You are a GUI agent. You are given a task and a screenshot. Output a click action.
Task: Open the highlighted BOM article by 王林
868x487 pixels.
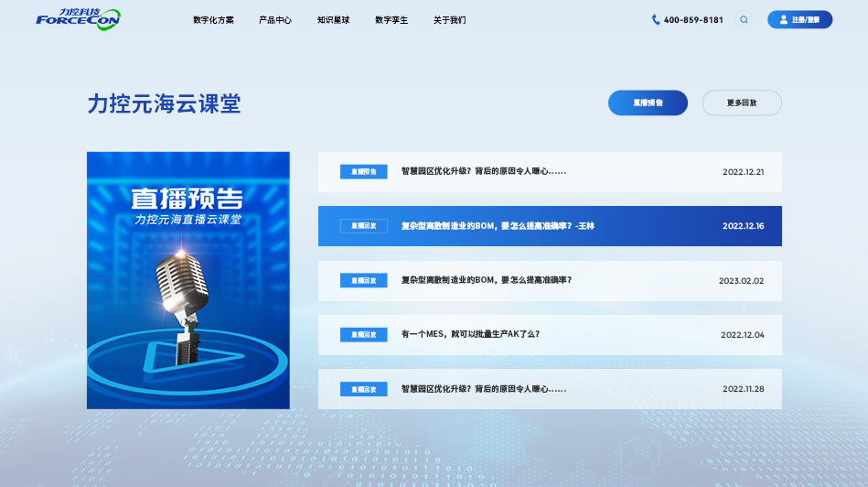pos(498,226)
